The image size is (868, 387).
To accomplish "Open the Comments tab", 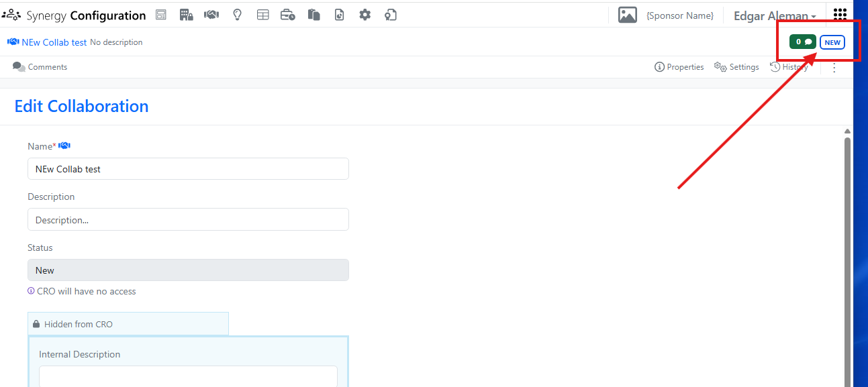I will click(40, 67).
